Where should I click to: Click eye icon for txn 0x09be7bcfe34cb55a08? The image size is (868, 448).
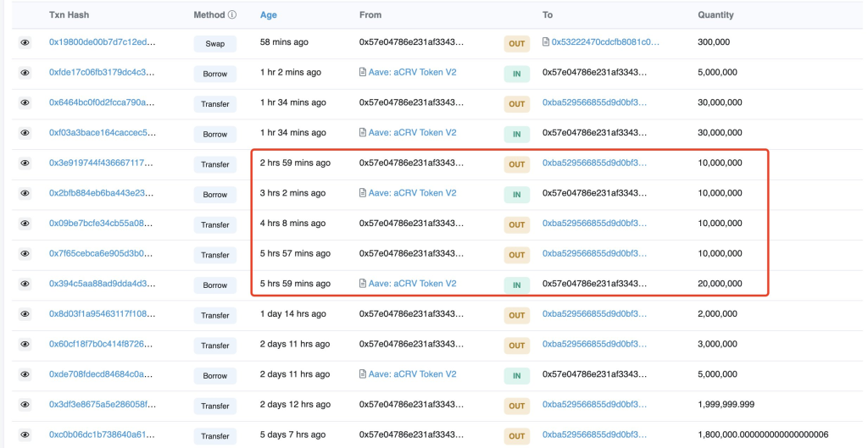point(25,224)
